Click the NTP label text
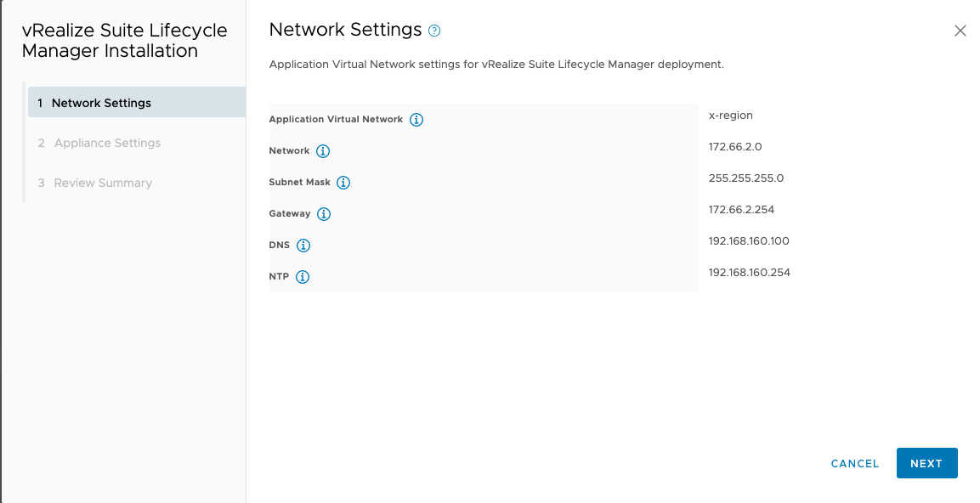 [279, 276]
